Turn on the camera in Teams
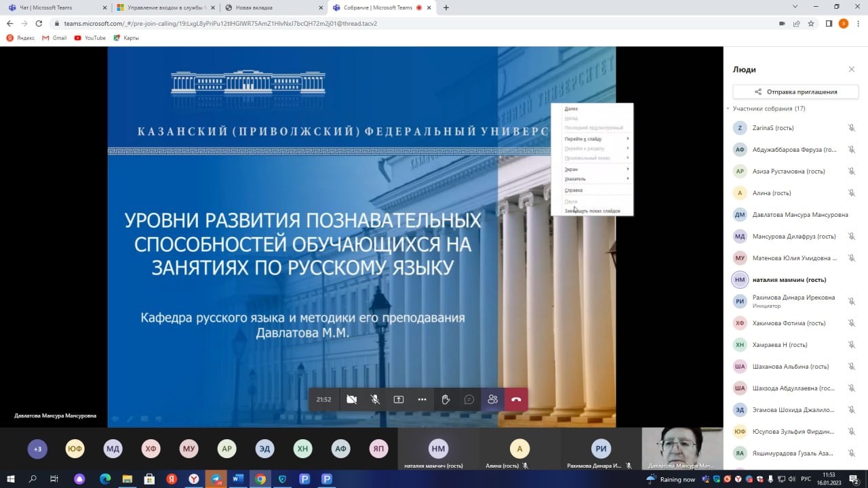This screenshot has width=868, height=488. [x=351, y=399]
